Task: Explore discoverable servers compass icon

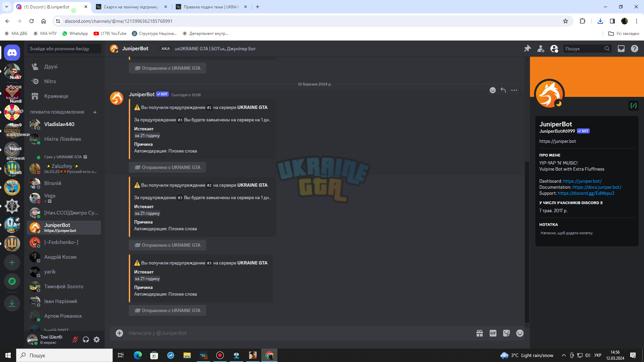Action: click(x=12, y=281)
